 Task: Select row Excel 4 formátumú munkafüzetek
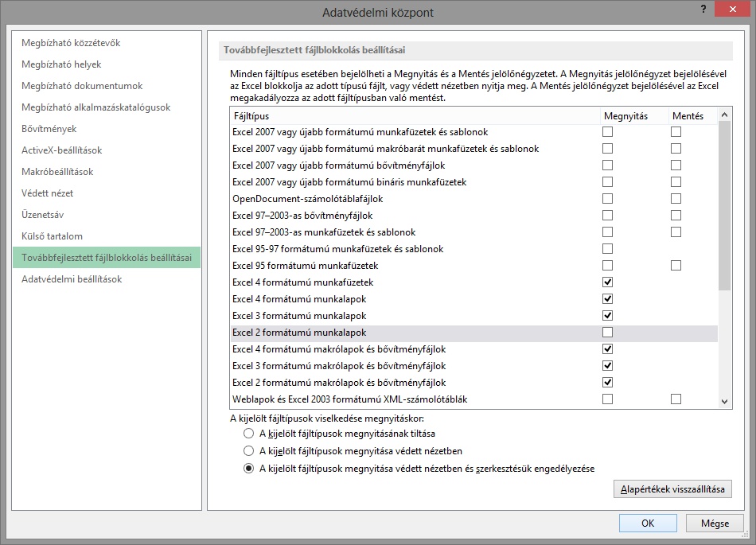click(474, 282)
